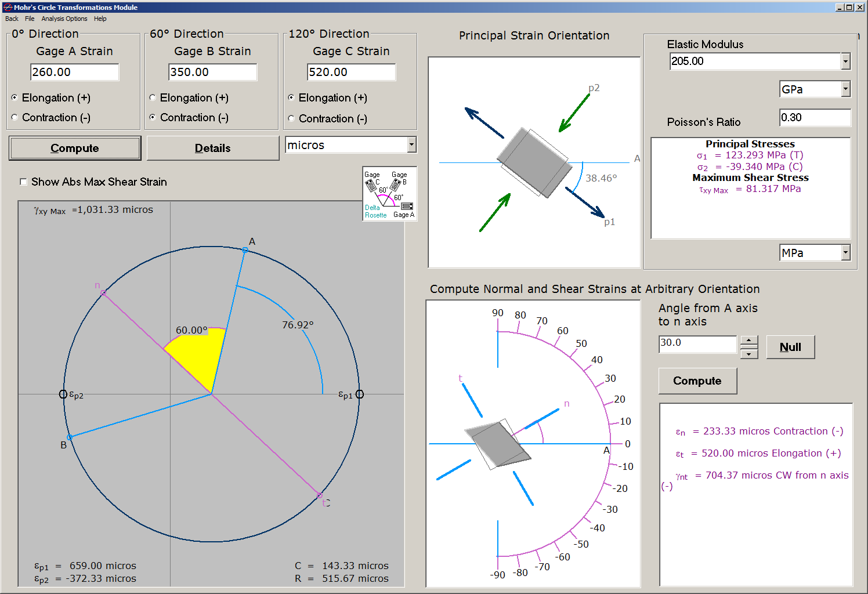The image size is (868, 594).
Task: Open the micros strain units dropdown
Action: tap(411, 144)
